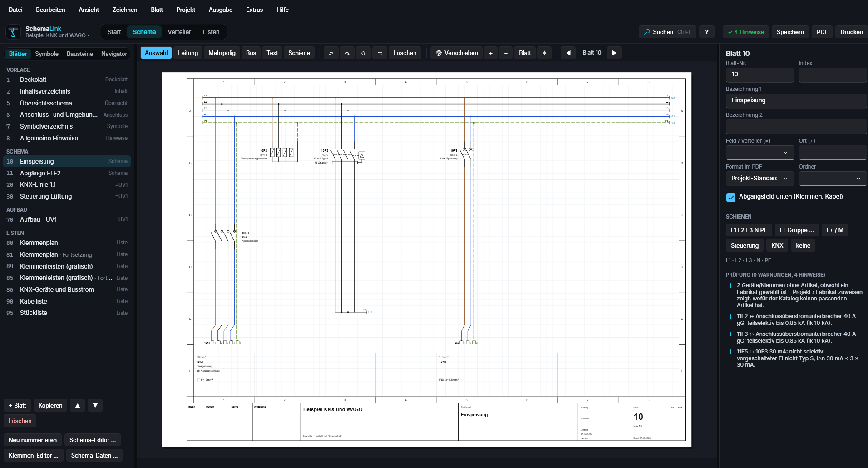868x468 pixels.
Task: Select the Steuerung rail option
Action: click(x=745, y=245)
